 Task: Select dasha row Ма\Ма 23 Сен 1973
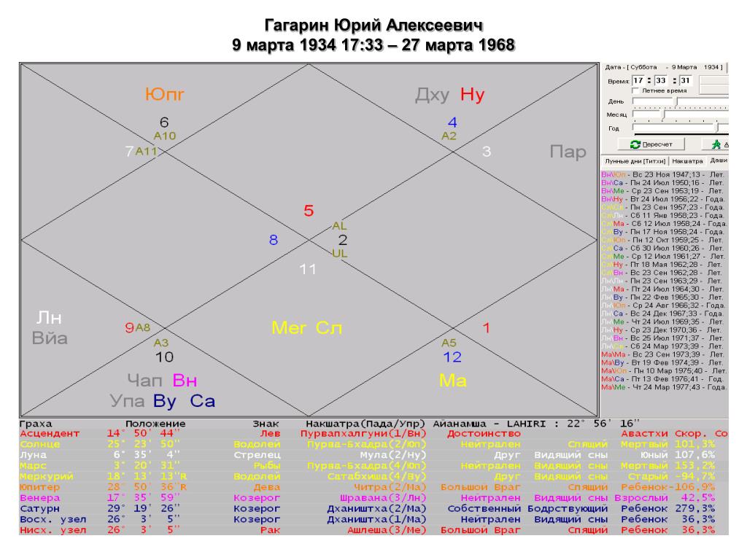point(663,354)
